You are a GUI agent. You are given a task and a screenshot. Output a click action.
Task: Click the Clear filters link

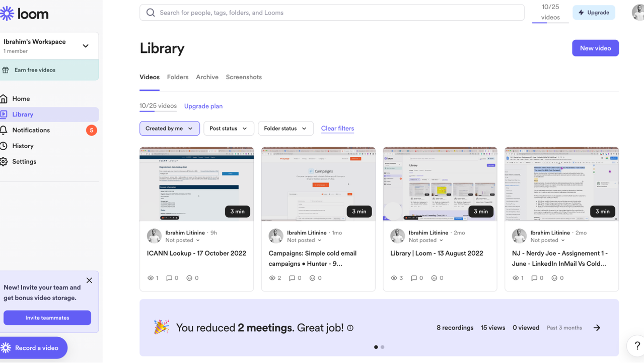coord(337,129)
